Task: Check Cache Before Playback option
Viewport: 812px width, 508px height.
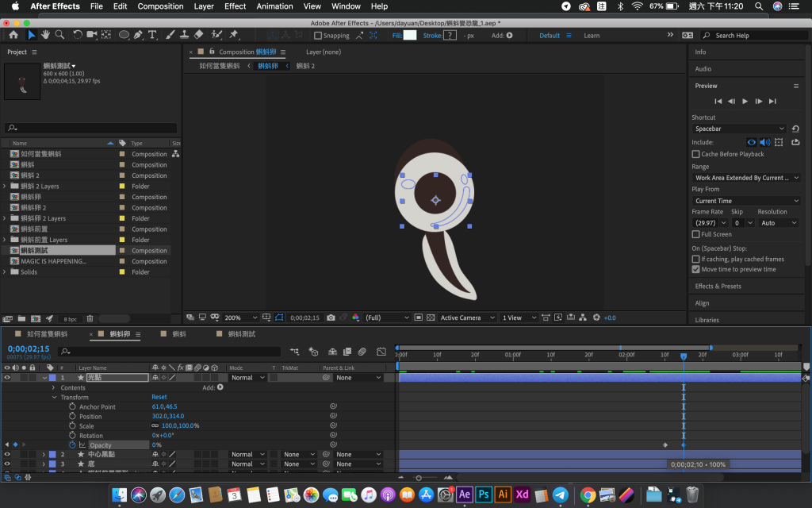Action: [696, 154]
